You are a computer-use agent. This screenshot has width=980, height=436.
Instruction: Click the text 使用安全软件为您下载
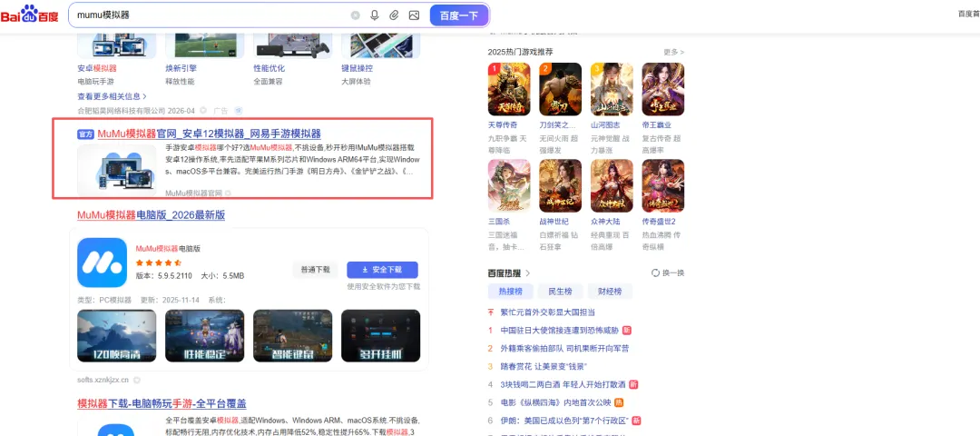[384, 286]
